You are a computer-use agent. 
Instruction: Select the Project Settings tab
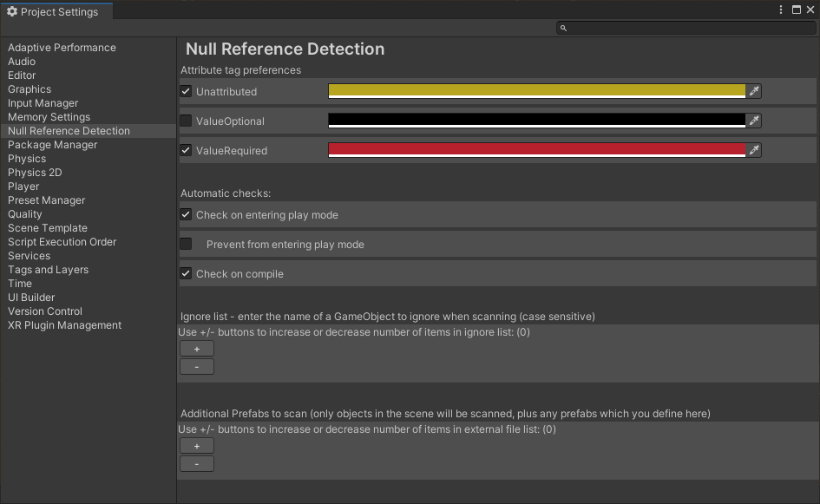click(x=56, y=11)
